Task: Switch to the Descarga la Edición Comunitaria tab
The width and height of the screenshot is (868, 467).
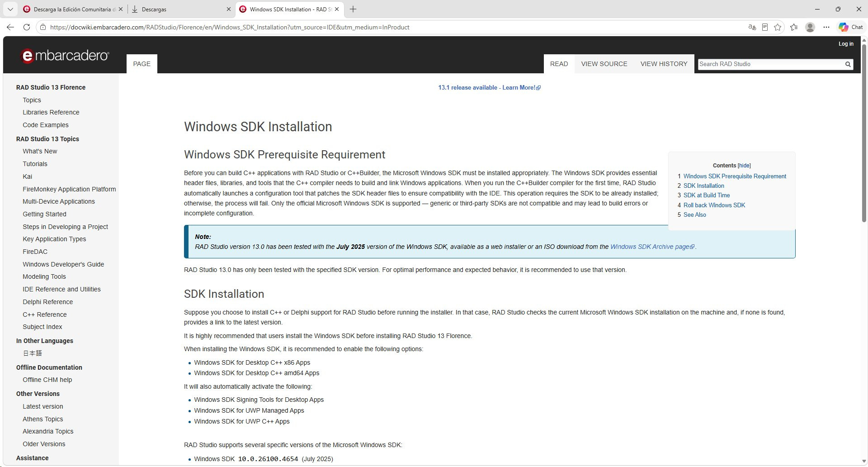Action: click(69, 9)
